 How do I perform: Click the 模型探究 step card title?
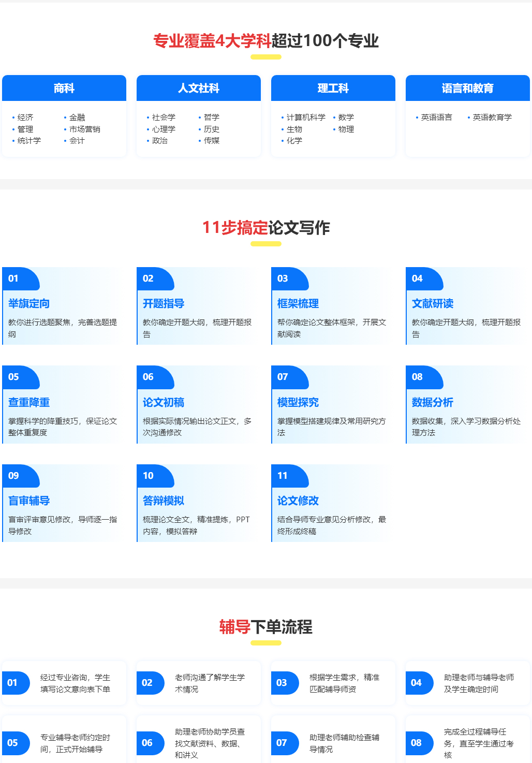(x=298, y=402)
